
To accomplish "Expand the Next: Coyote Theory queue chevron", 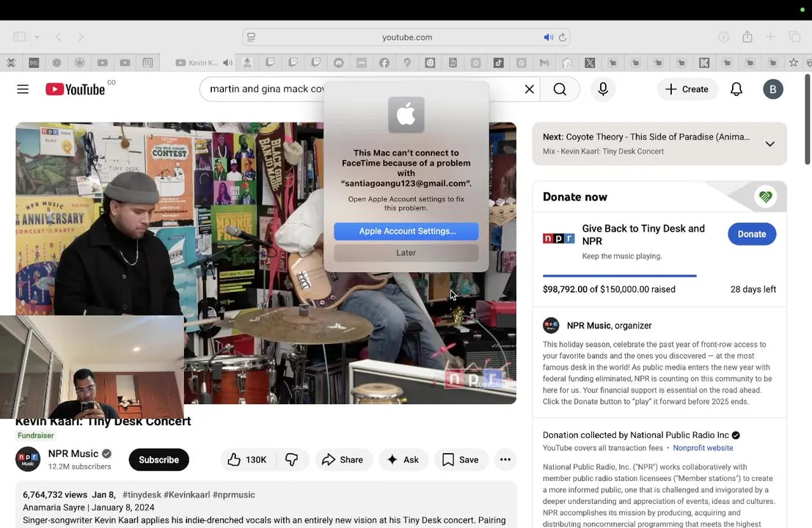I will coord(770,144).
